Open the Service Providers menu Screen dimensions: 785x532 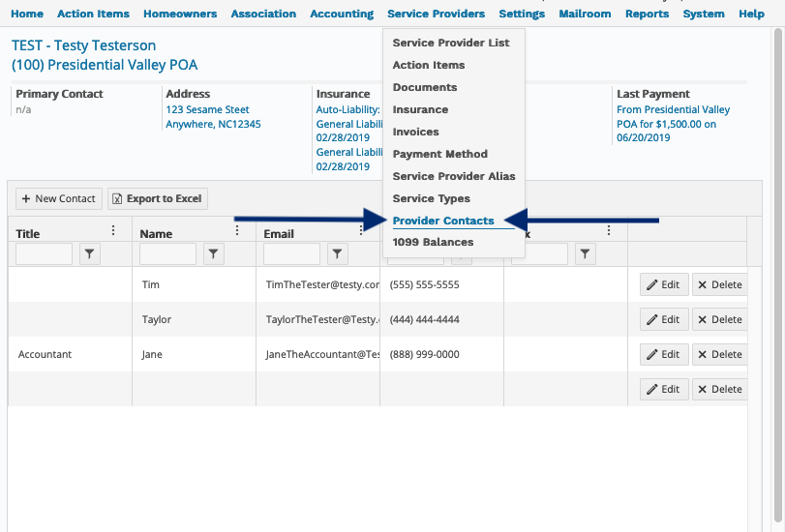pos(436,14)
